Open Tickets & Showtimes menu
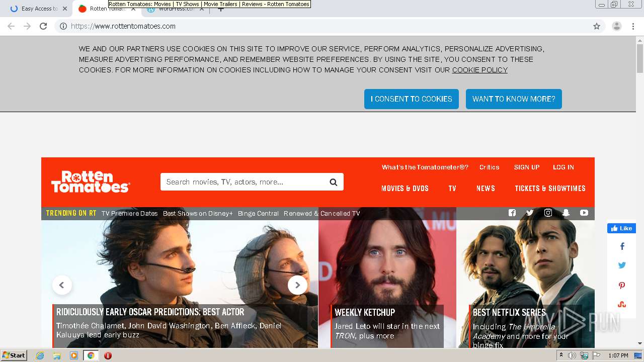 pyautogui.click(x=550, y=189)
